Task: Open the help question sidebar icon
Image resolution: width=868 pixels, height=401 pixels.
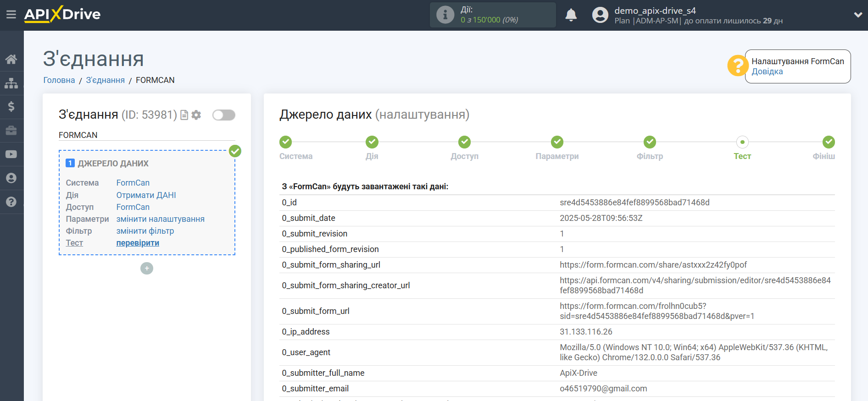Action: click(x=11, y=202)
